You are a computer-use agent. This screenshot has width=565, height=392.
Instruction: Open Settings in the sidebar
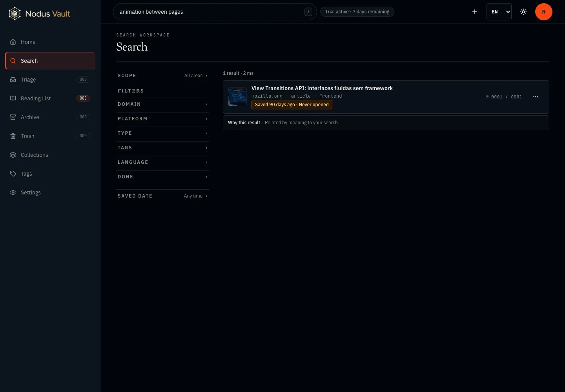click(x=50, y=192)
